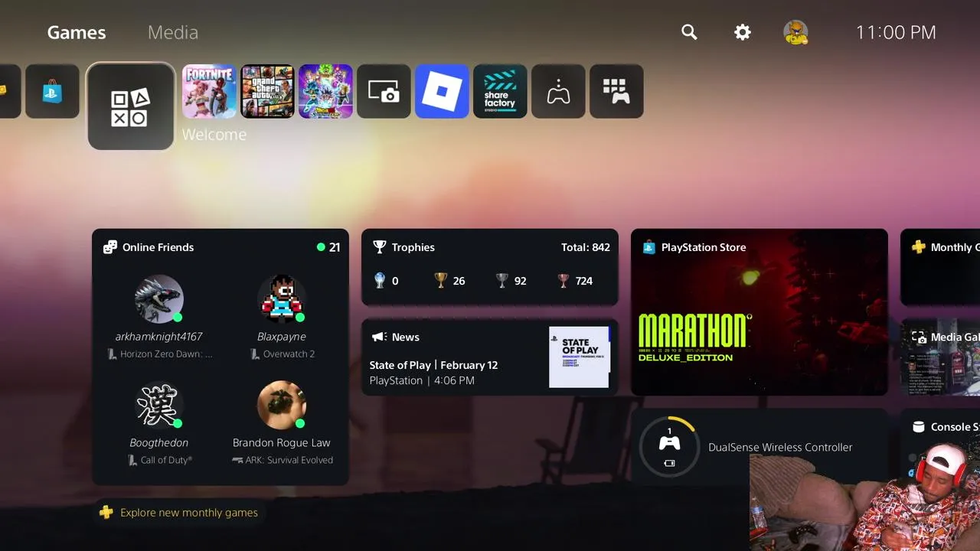
Task: Click the ARK: Survival Evolved activity text
Action: tap(289, 461)
